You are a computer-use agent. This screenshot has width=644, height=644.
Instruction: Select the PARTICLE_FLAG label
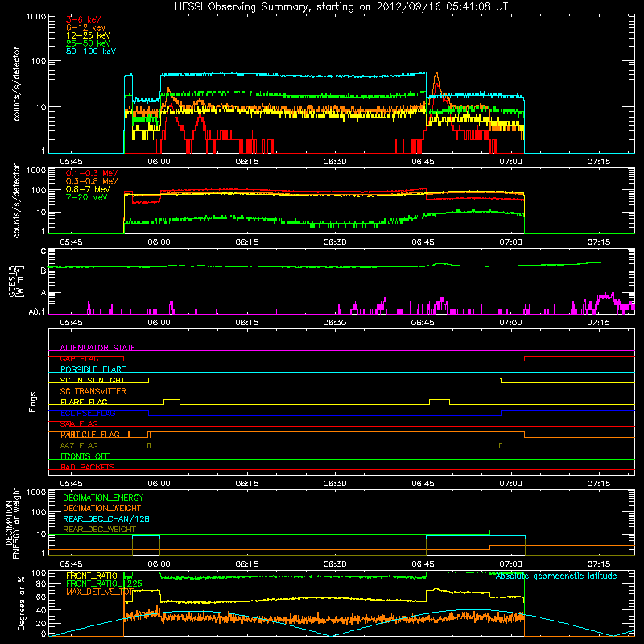(90, 435)
